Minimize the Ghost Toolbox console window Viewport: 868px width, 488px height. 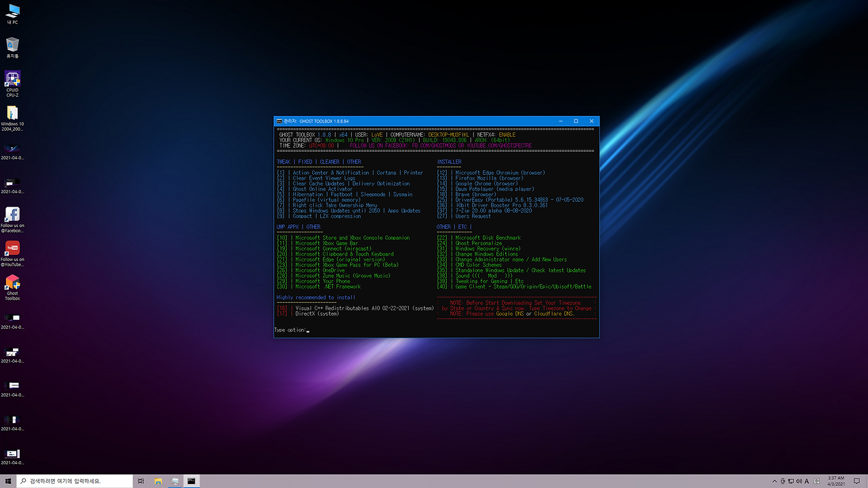(561, 121)
